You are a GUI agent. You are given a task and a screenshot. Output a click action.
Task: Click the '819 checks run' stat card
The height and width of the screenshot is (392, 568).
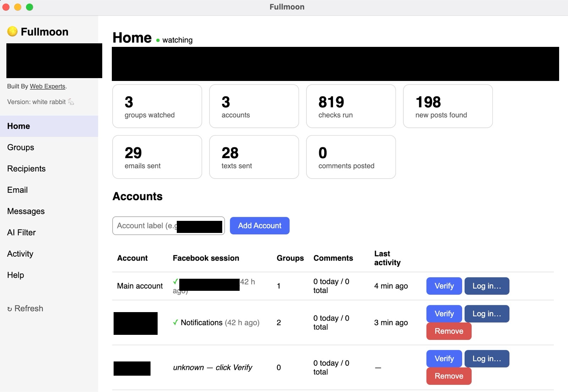(351, 106)
